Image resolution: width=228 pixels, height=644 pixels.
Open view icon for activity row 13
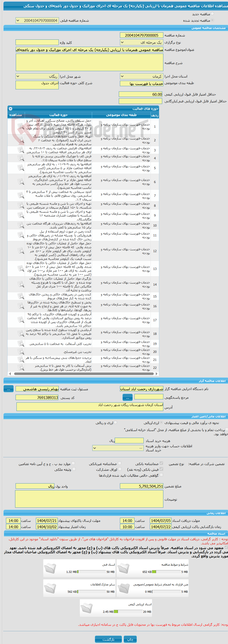coord(21,269)
